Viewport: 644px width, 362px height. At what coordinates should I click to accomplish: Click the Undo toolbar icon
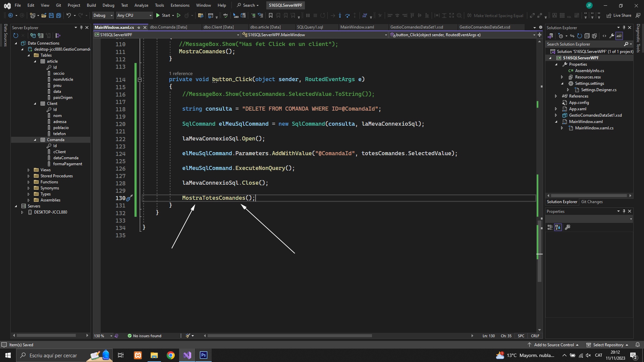[68, 15]
